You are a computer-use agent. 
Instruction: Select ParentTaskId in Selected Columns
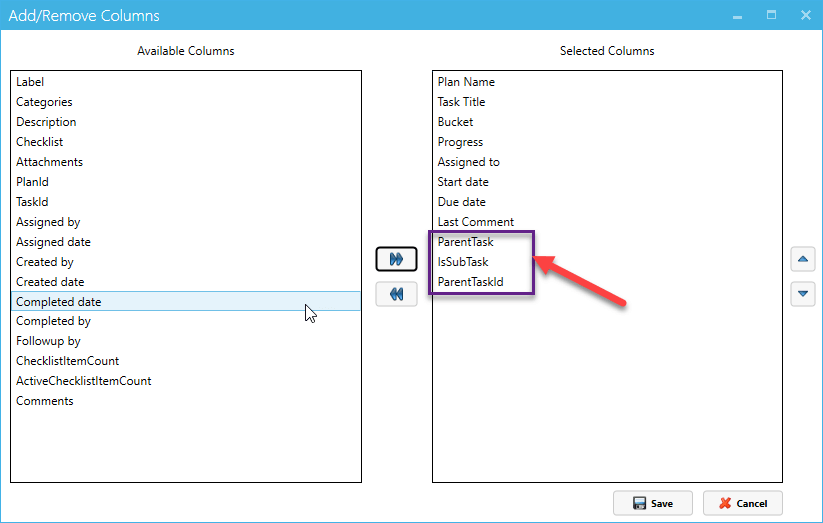coord(607,281)
